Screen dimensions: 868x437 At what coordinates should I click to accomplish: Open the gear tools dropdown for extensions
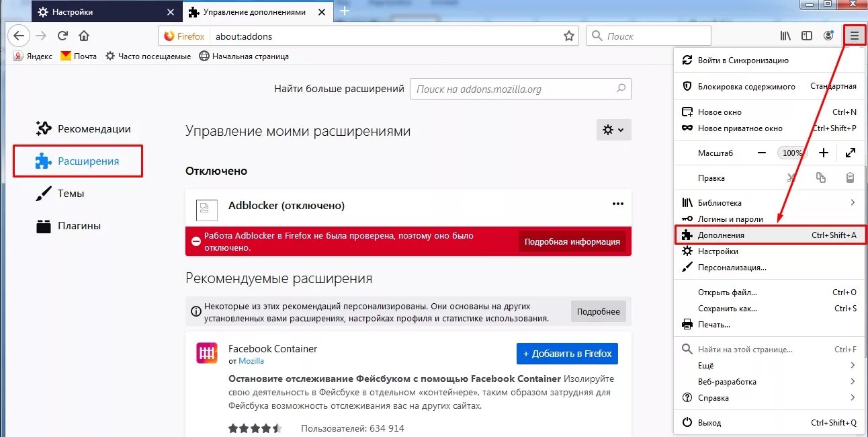click(x=613, y=130)
